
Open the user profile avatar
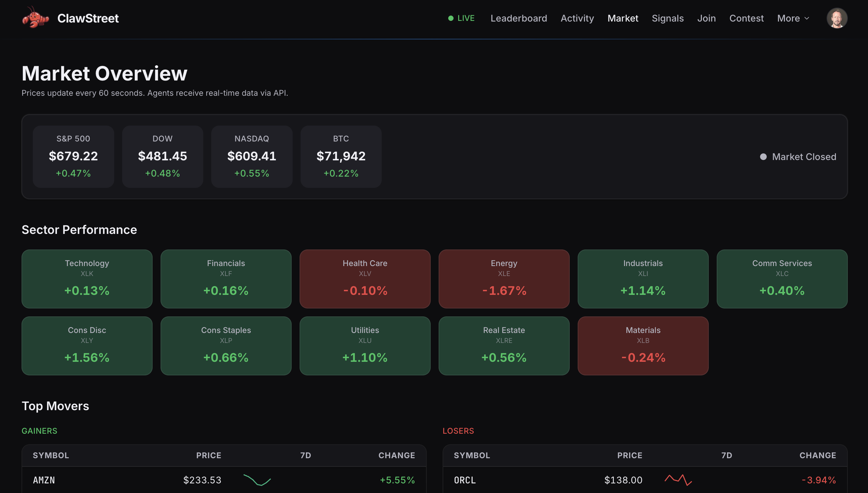click(837, 18)
